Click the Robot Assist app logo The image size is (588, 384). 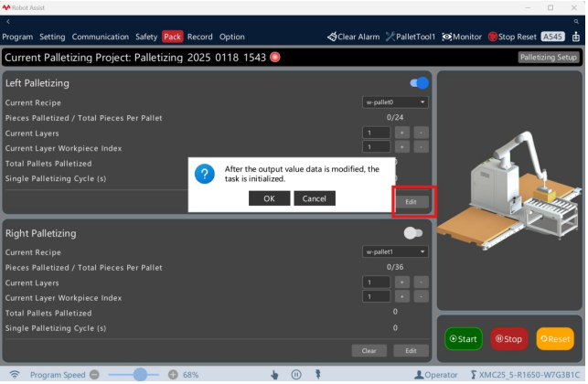(6, 7)
